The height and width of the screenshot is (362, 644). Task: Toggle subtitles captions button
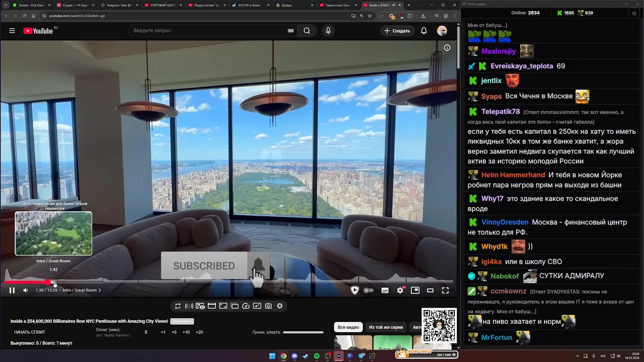[x=385, y=290]
